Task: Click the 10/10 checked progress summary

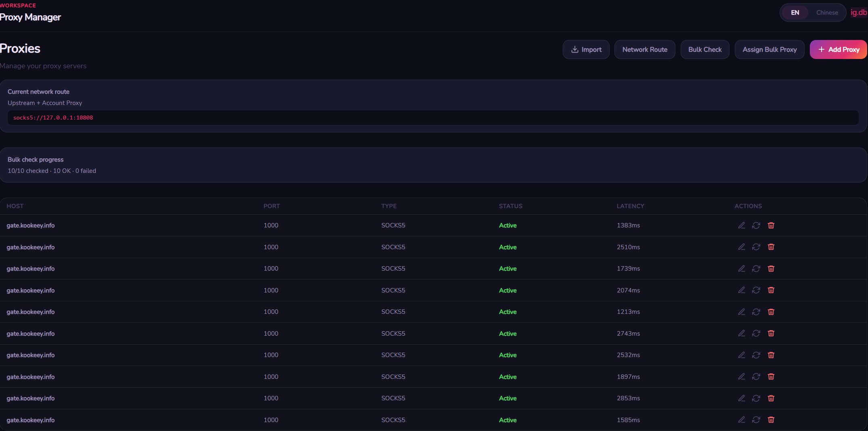Action: 52,171
